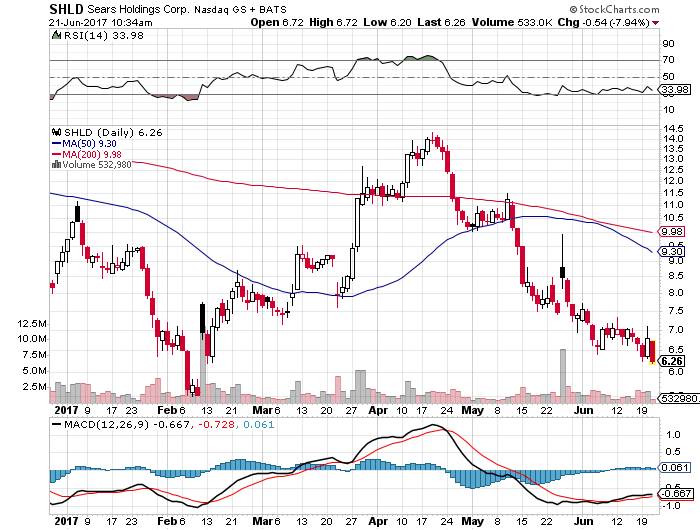Click the volume bars icon in legend

click(56, 165)
